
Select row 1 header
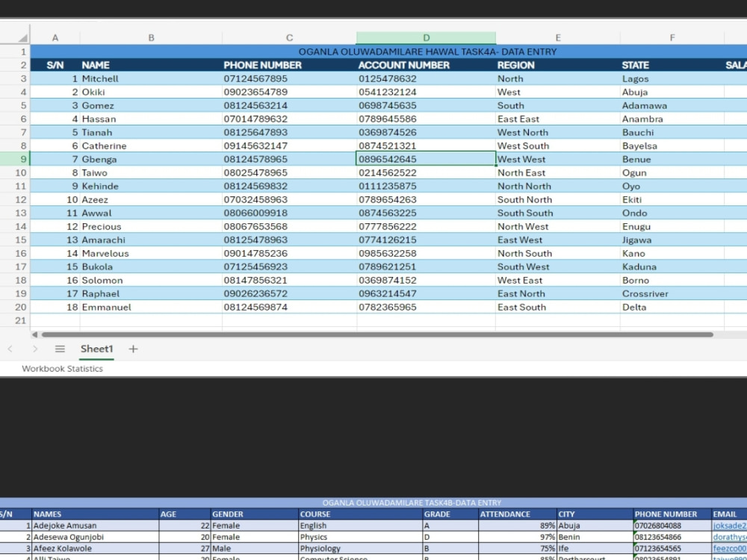15,52
